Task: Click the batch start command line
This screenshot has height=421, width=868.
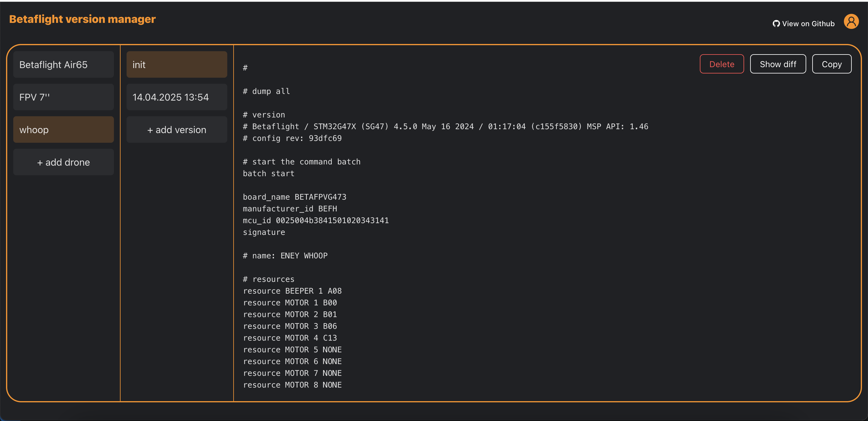Action: tap(269, 173)
